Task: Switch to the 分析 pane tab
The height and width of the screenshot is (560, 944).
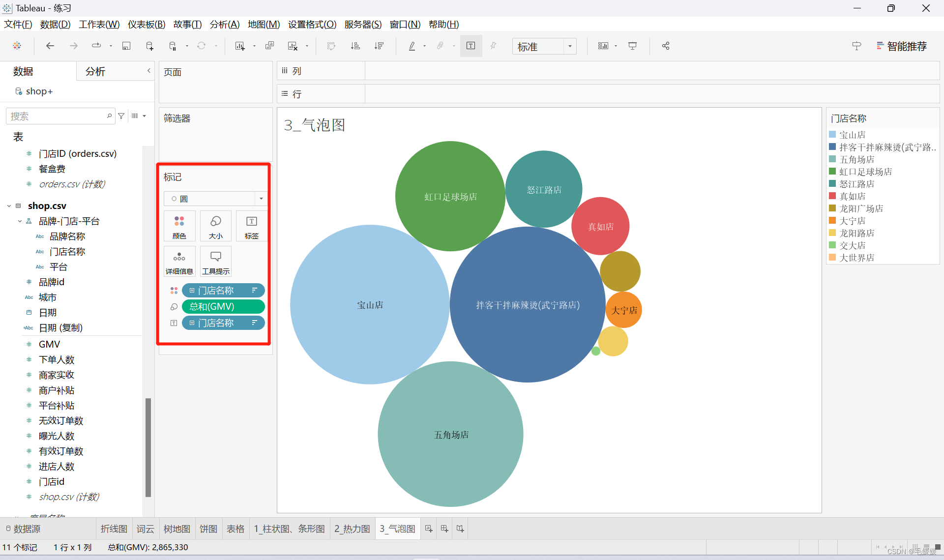Action: tap(95, 71)
